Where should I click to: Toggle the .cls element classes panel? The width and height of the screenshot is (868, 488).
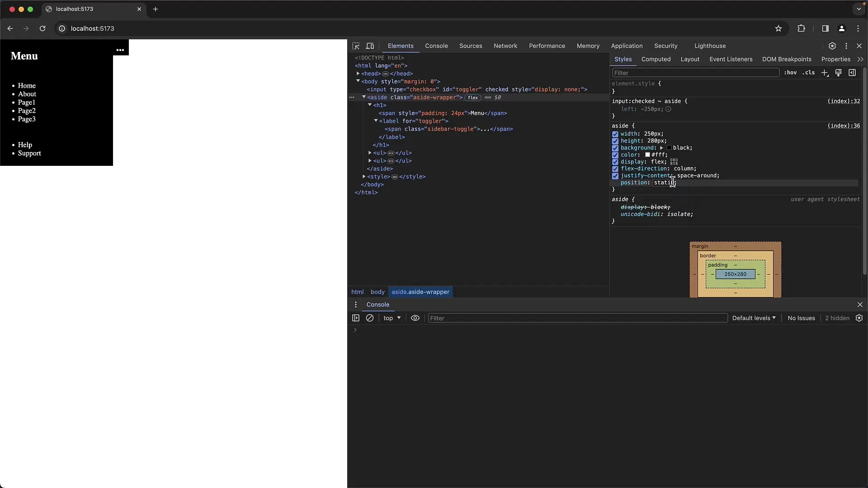pyautogui.click(x=809, y=73)
